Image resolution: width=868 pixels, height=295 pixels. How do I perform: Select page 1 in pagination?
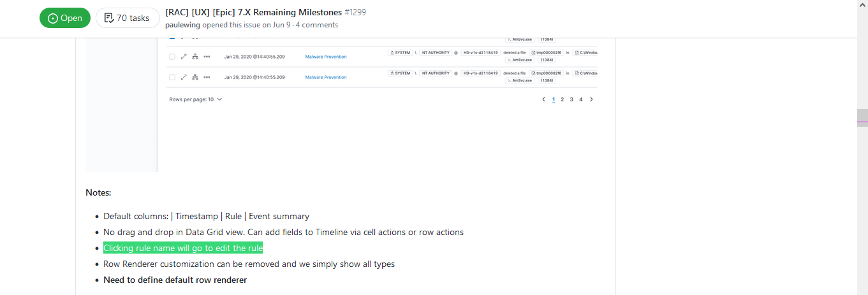(554, 99)
